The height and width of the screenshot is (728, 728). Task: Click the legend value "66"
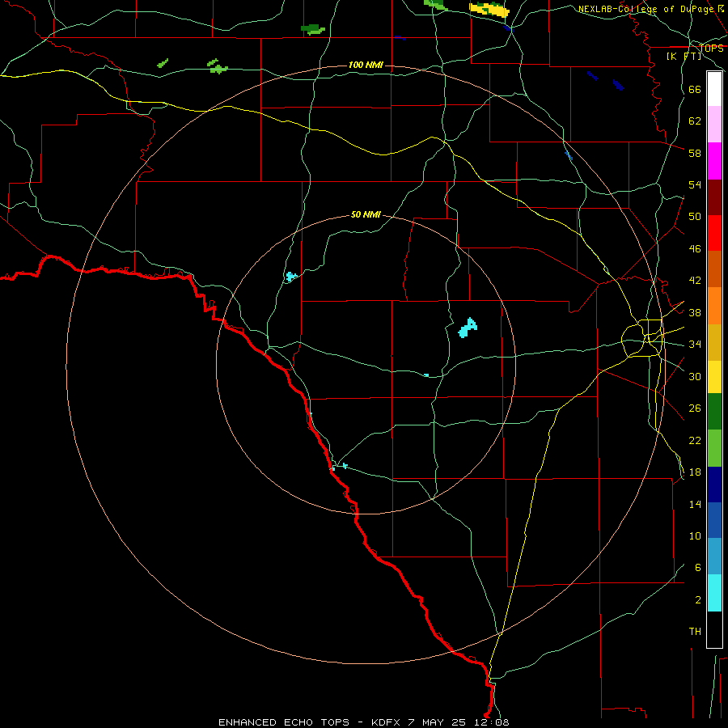point(695,90)
